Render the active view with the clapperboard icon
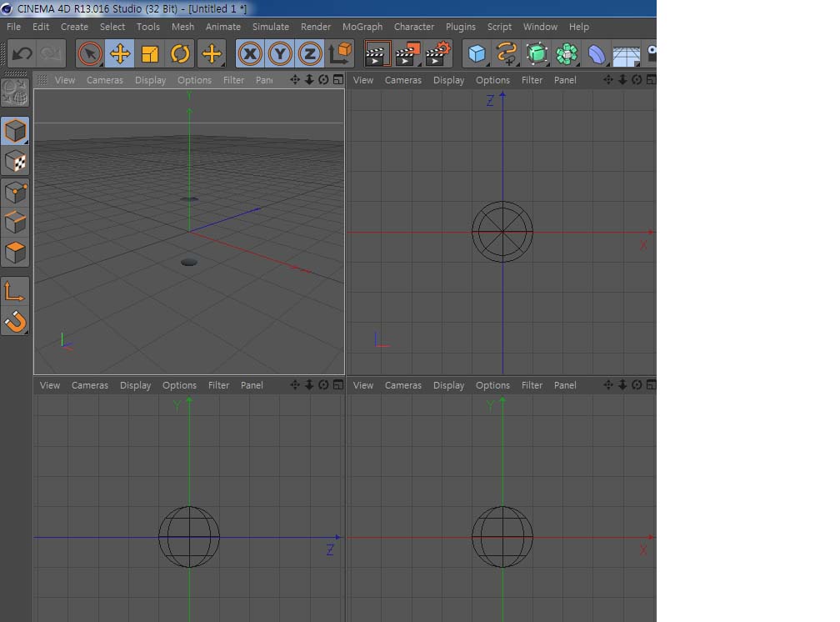Image resolution: width=840 pixels, height=622 pixels. (377, 53)
